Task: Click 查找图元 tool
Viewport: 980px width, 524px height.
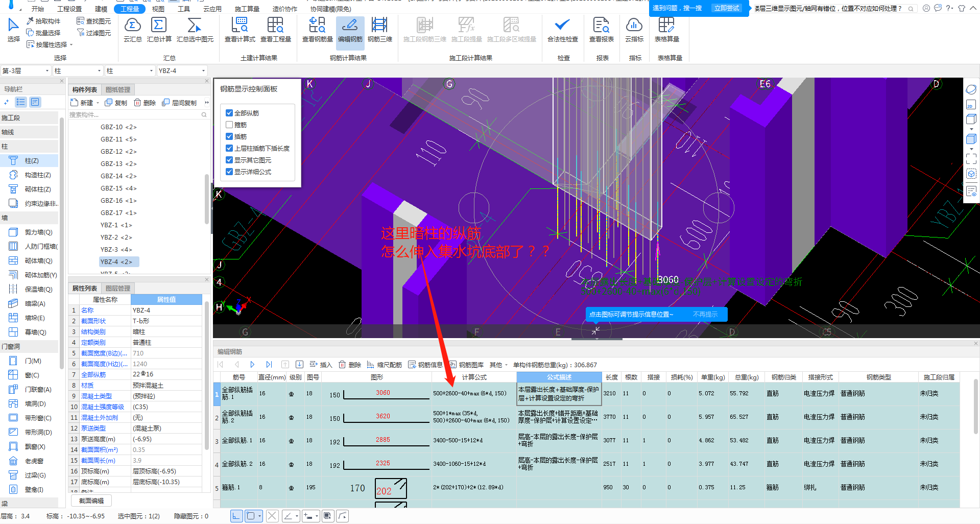Action: point(93,21)
